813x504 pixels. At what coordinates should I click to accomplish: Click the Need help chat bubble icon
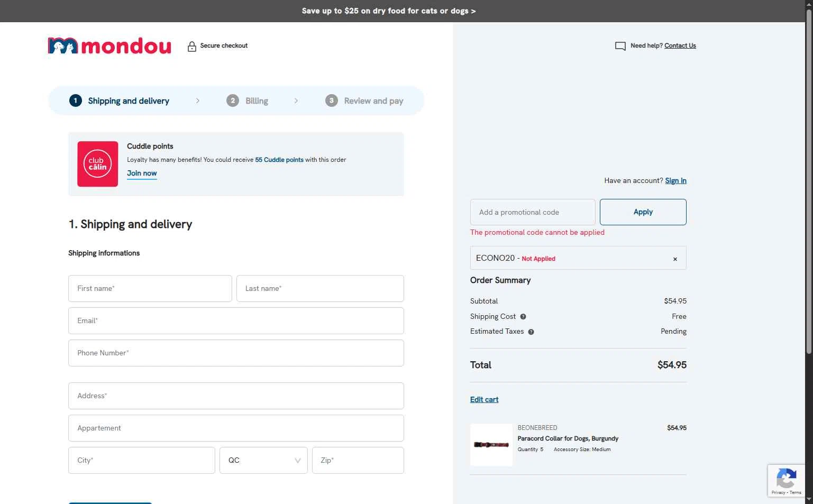[x=620, y=46]
